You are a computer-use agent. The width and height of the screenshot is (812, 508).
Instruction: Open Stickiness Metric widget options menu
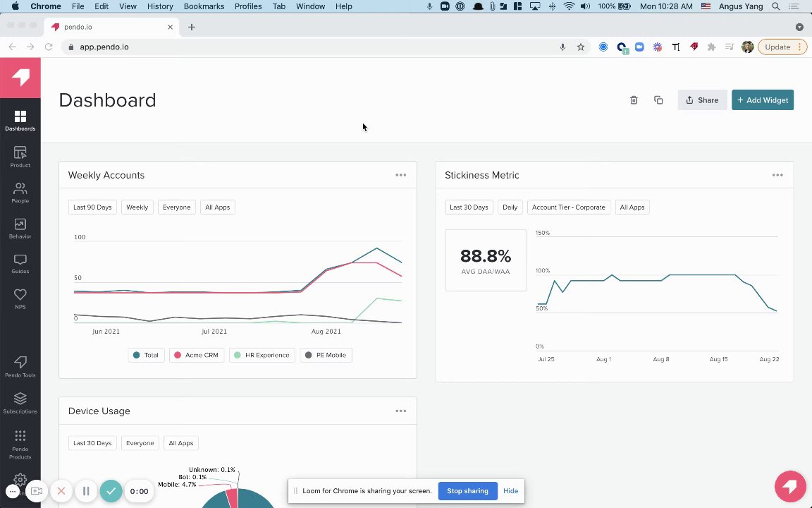click(777, 175)
